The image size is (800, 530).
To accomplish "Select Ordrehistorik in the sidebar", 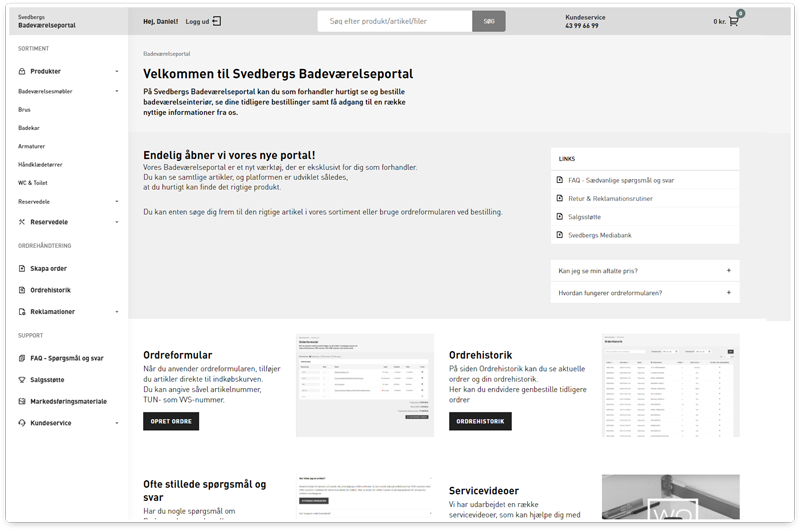I will click(x=51, y=290).
